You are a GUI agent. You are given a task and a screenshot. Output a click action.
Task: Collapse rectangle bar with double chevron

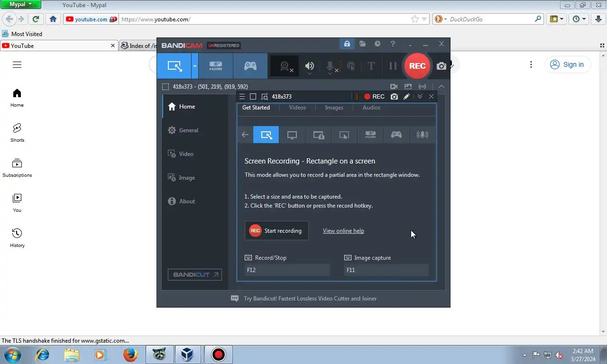(420, 97)
